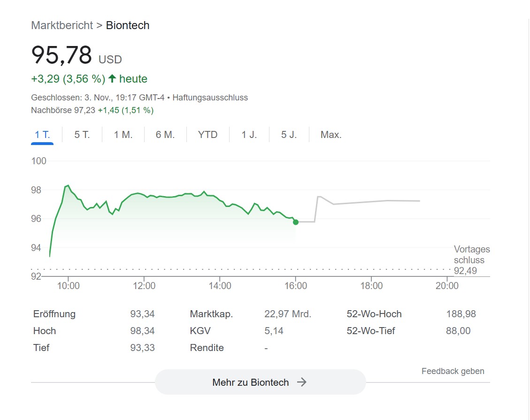
Task: Switch chart to 6 M. range
Action: point(165,135)
